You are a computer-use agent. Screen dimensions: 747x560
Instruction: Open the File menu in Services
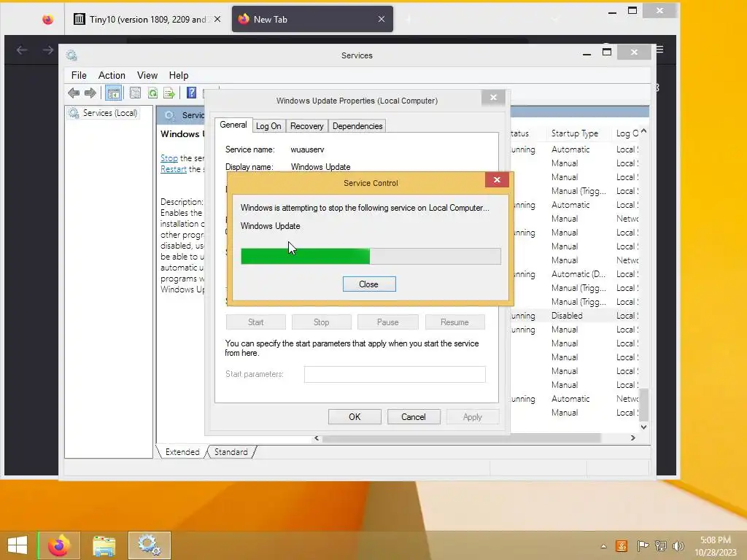(79, 75)
